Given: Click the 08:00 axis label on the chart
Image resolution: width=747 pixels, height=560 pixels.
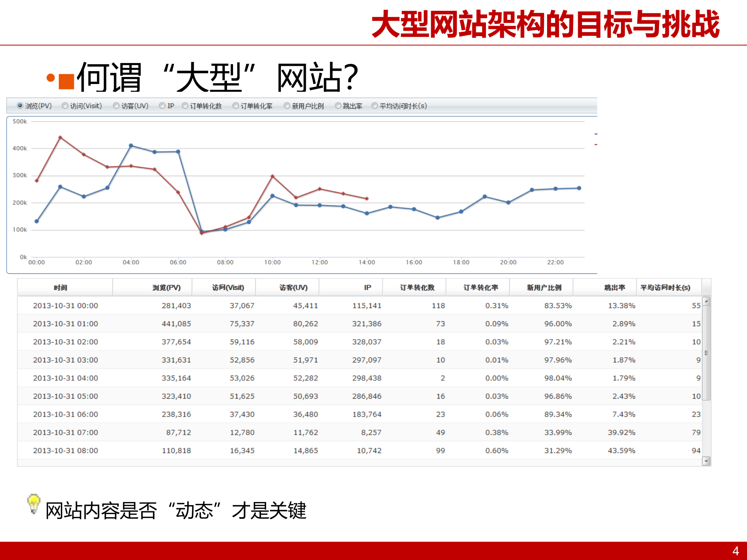Looking at the screenshot, I should [x=225, y=262].
